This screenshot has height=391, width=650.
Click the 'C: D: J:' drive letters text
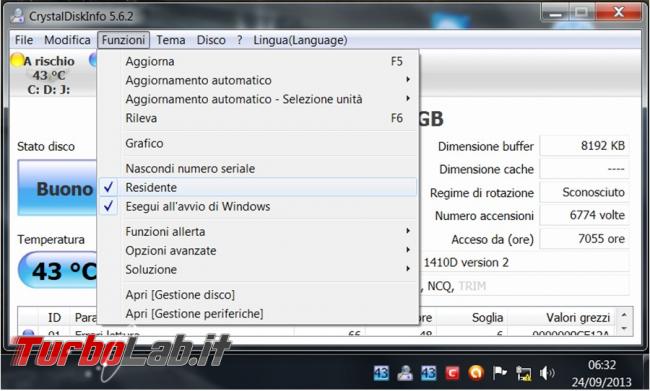(x=49, y=90)
